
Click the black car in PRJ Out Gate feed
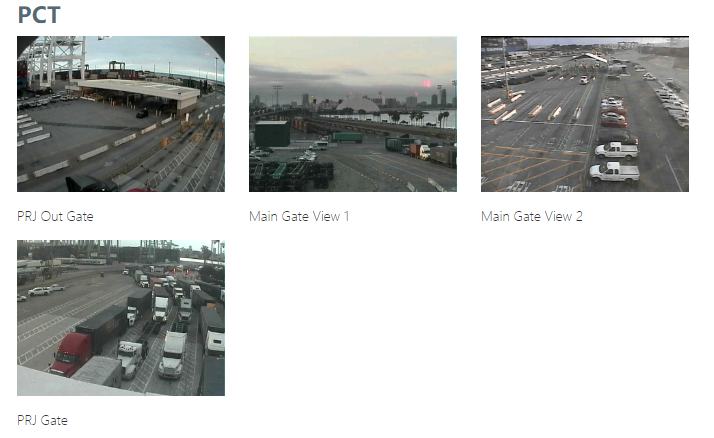coord(142,113)
